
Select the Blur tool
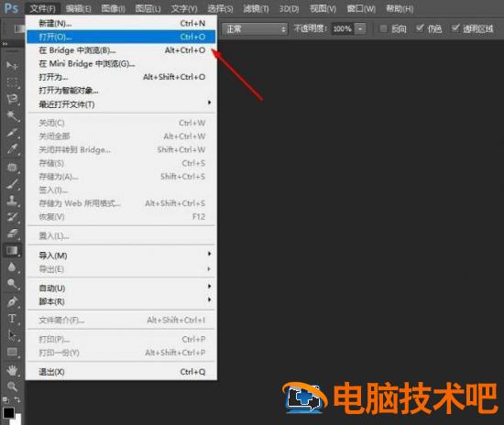12,267
